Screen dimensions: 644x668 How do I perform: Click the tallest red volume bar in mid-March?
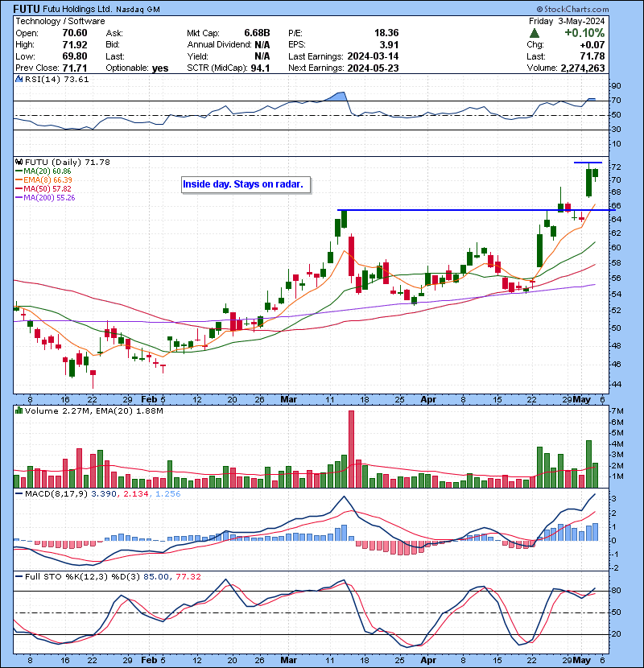[351, 449]
